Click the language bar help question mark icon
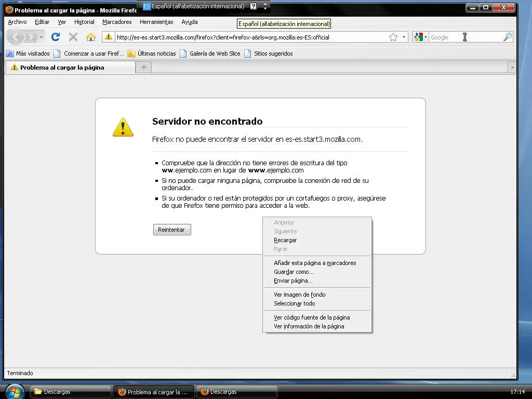Screen dimensions: 532x399 coord(254,6)
